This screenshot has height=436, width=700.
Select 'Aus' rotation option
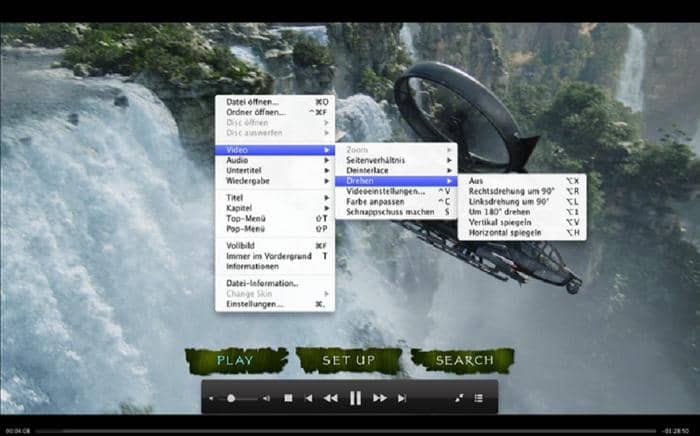[522, 181]
